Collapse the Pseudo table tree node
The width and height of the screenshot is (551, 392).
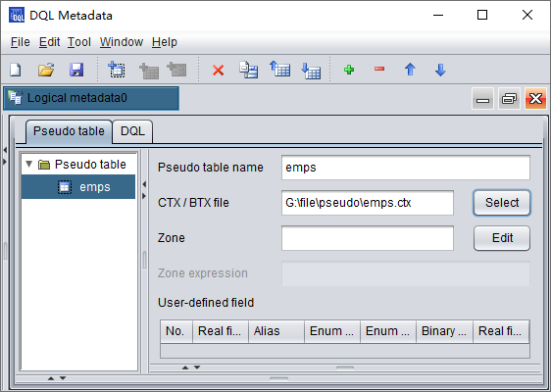coord(29,164)
